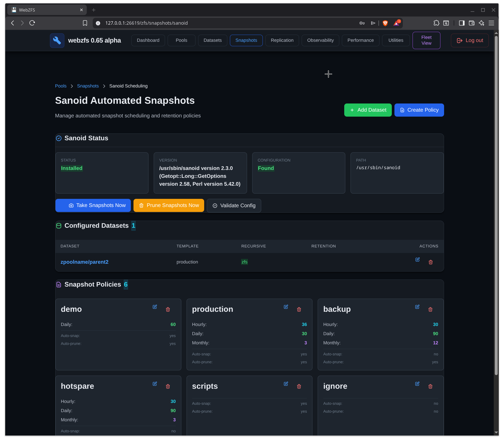Delete the zpoolname/parent2 configured dataset
The height and width of the screenshot is (446, 504).
430,262
